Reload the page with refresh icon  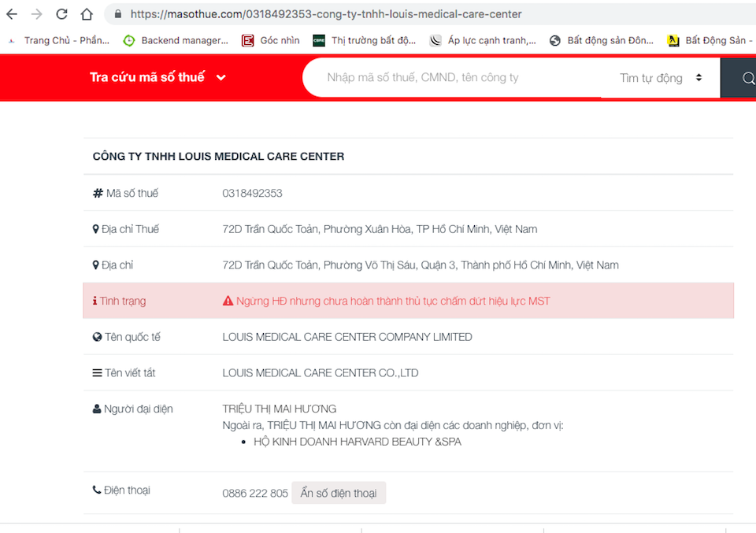(x=62, y=14)
